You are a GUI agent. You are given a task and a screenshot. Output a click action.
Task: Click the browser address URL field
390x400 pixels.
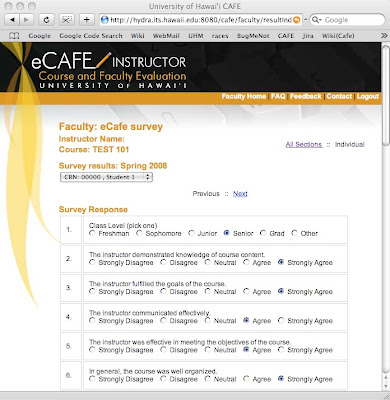(x=201, y=20)
